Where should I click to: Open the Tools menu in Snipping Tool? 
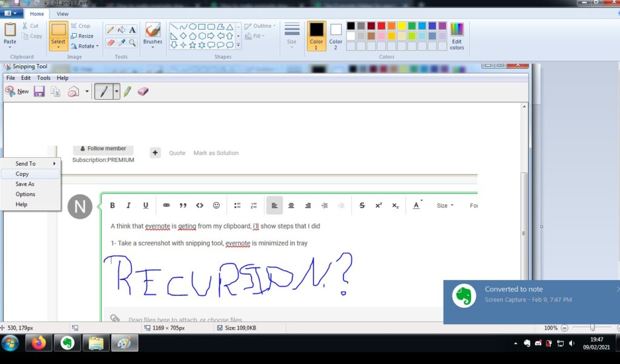(43, 77)
